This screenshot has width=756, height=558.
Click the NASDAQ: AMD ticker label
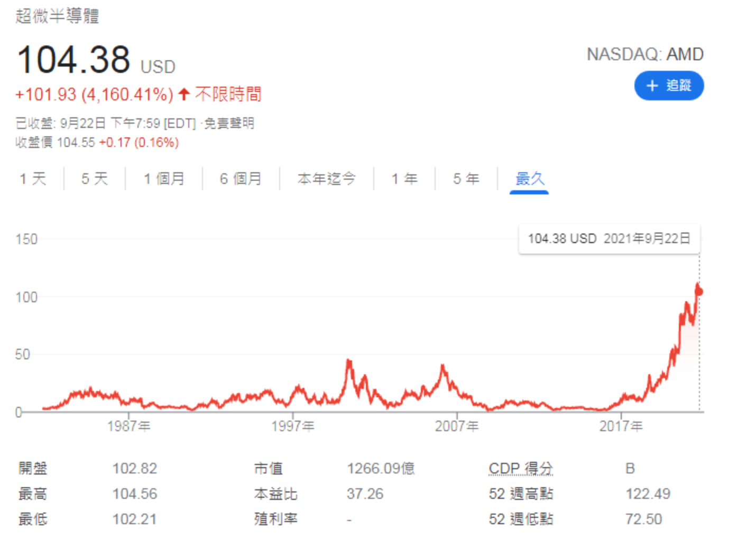tap(645, 54)
